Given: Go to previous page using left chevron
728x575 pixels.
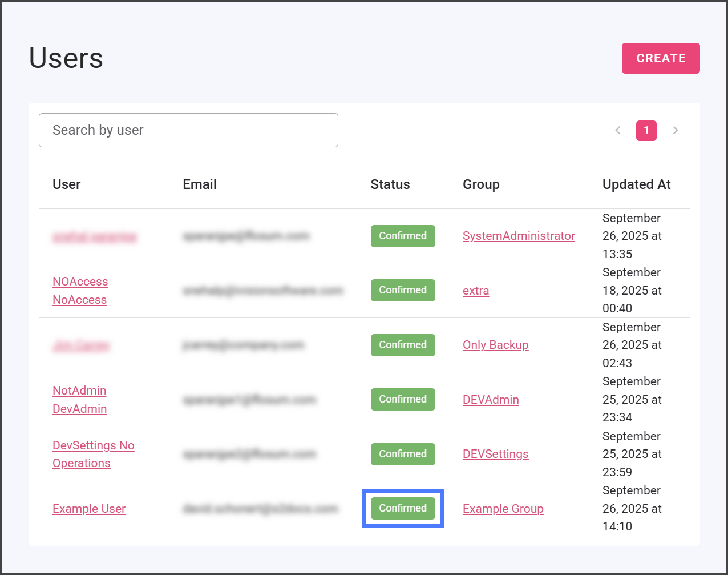Looking at the screenshot, I should 617,131.
